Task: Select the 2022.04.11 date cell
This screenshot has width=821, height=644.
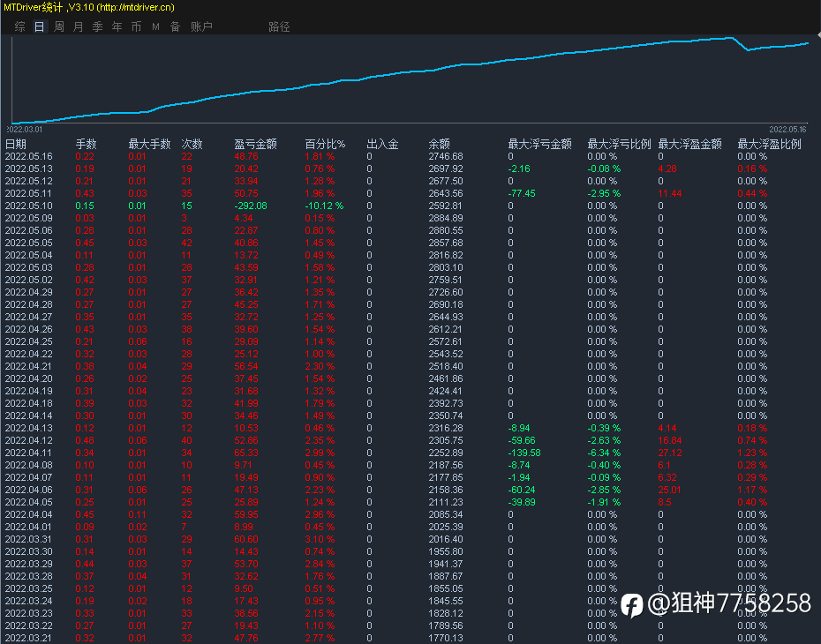Action: [x=29, y=453]
